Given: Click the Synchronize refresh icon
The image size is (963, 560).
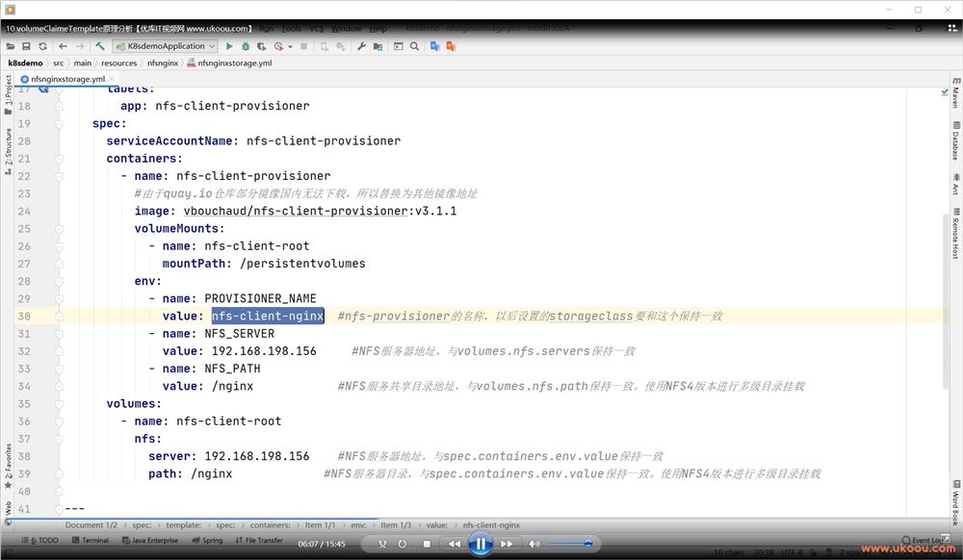Looking at the screenshot, I should [42, 46].
